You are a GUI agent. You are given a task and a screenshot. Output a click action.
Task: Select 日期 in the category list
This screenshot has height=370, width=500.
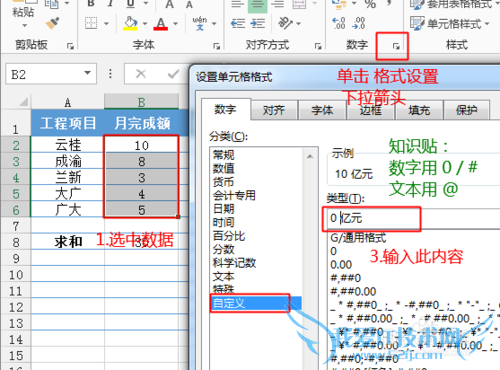(224, 209)
